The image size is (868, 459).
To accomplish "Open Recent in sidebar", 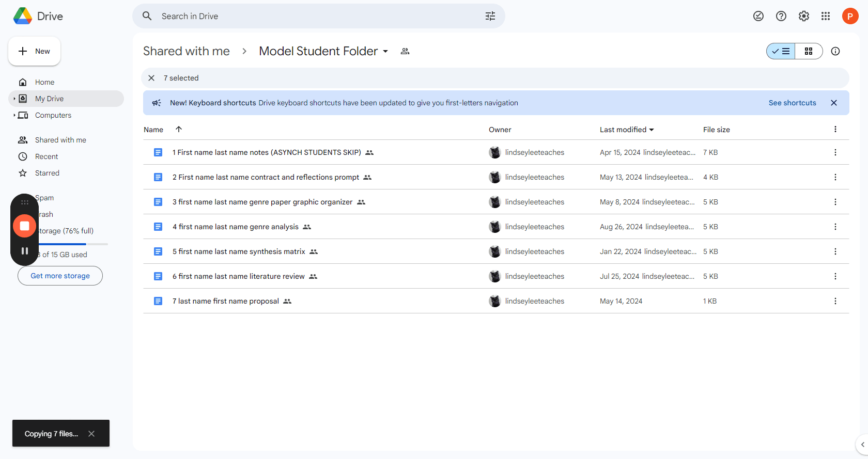I will (x=66, y=156).
